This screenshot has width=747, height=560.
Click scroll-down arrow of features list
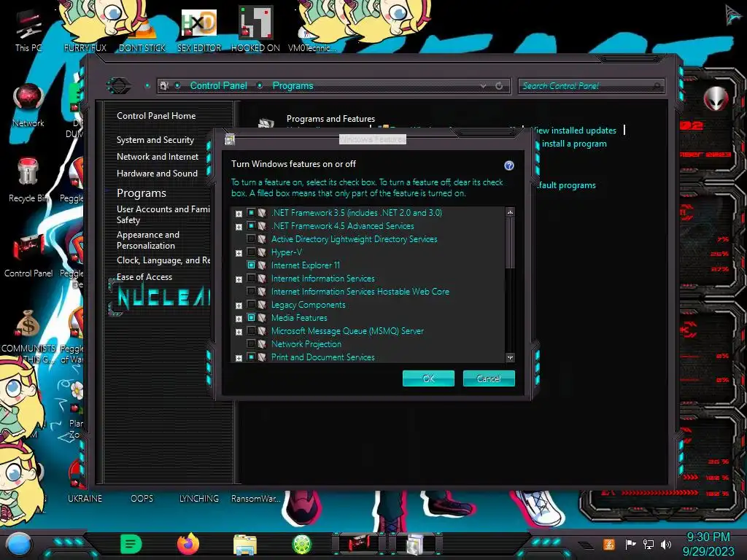click(510, 357)
